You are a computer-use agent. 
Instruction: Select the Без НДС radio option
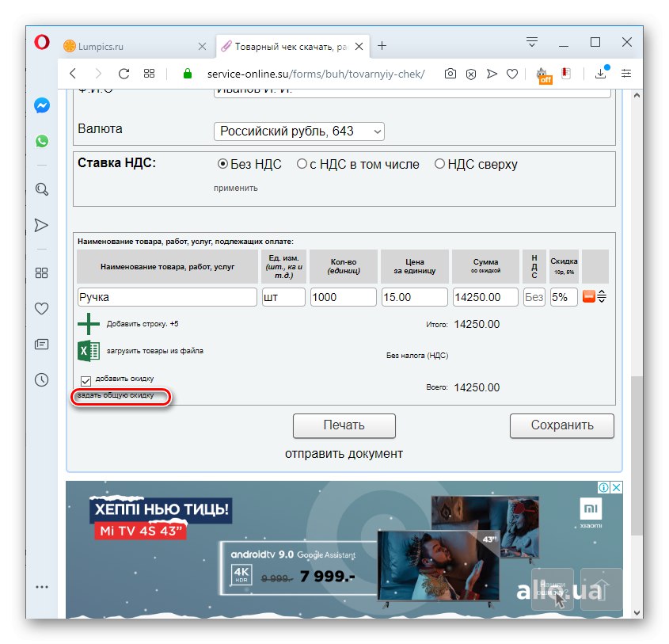click(x=222, y=164)
